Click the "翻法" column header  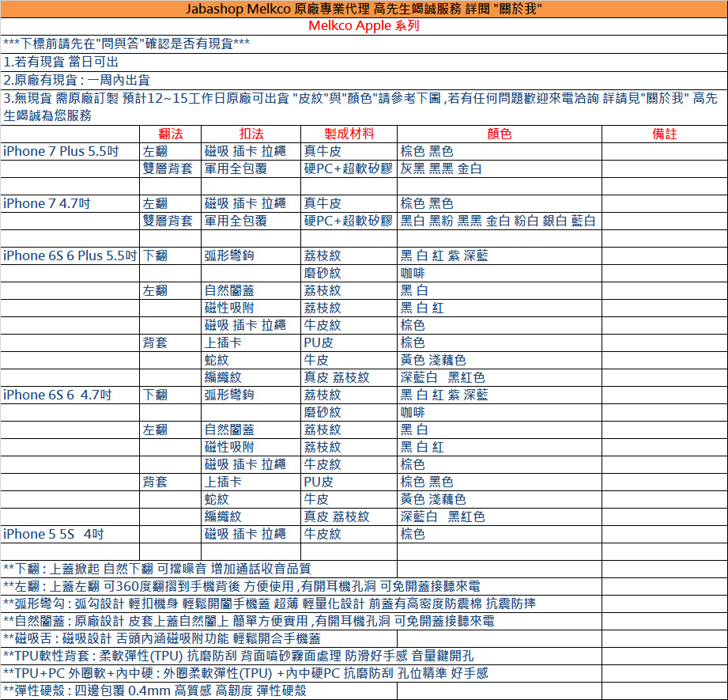point(171,134)
